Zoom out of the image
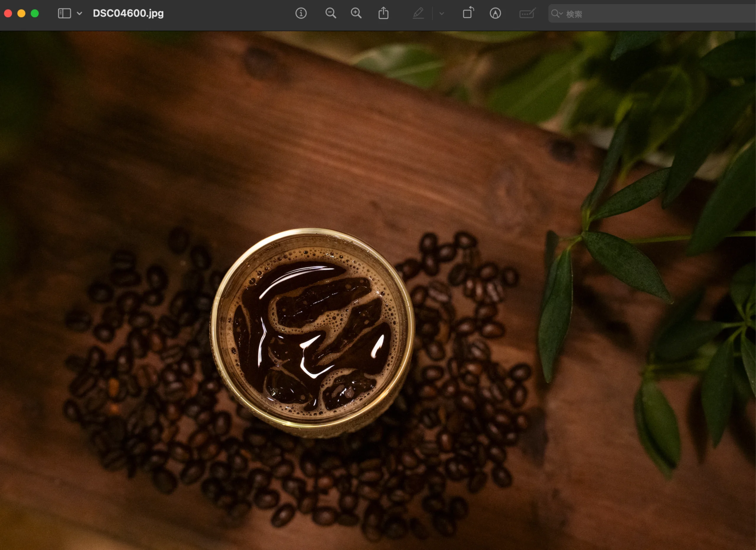The image size is (756, 550). tap(331, 13)
